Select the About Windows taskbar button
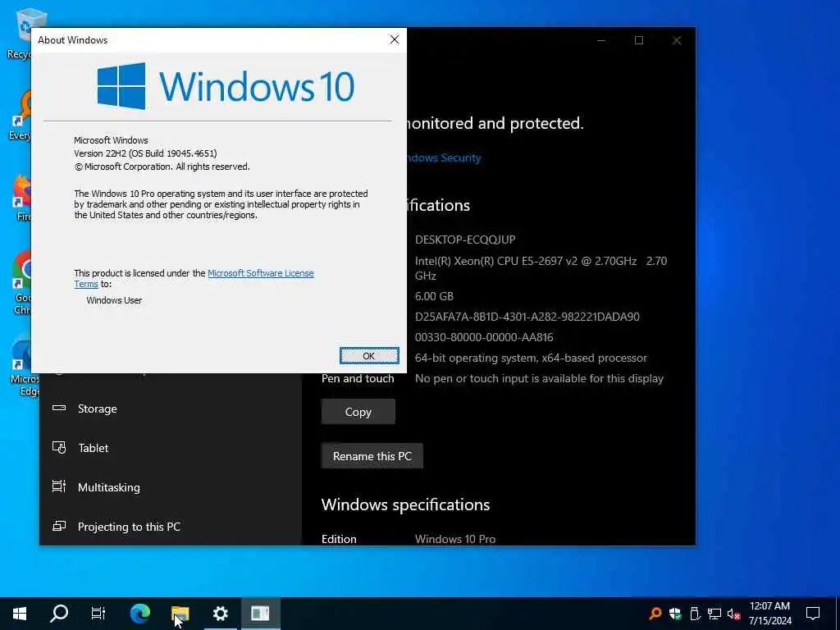This screenshot has width=840, height=630. (260, 614)
